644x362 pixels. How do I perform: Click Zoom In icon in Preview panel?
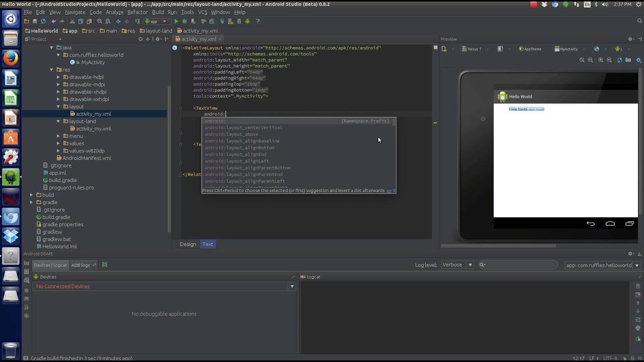click(600, 60)
